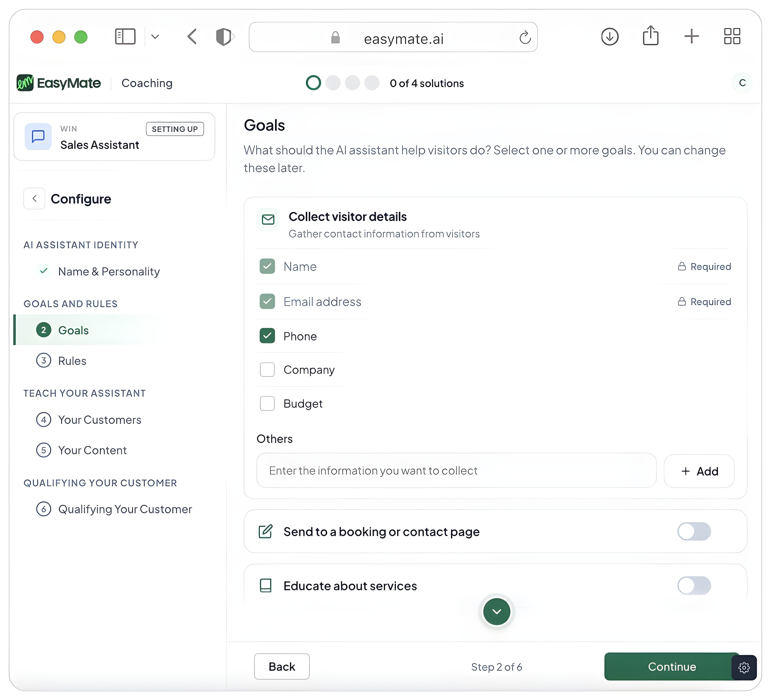Open a new tab with plus icon
771x700 pixels.
tap(692, 36)
